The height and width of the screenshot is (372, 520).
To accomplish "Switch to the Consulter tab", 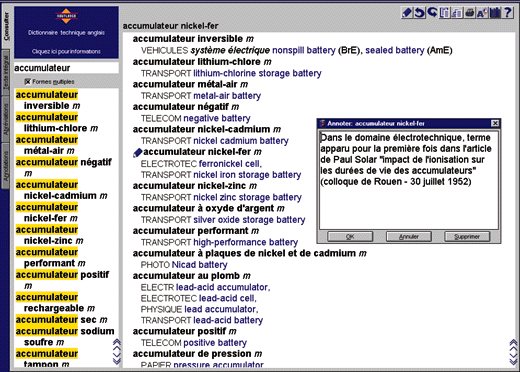I will tap(6, 27).
